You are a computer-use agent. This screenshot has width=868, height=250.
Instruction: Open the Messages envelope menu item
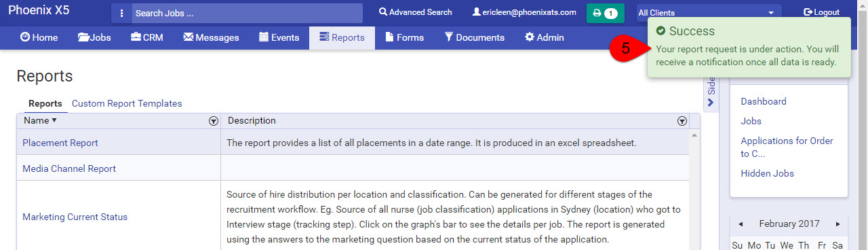click(211, 37)
